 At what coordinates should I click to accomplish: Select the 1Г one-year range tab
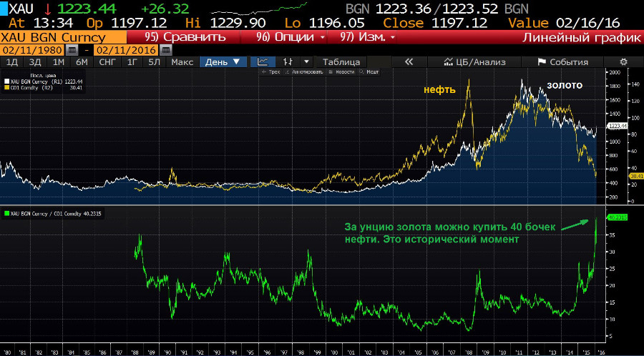[x=132, y=62]
